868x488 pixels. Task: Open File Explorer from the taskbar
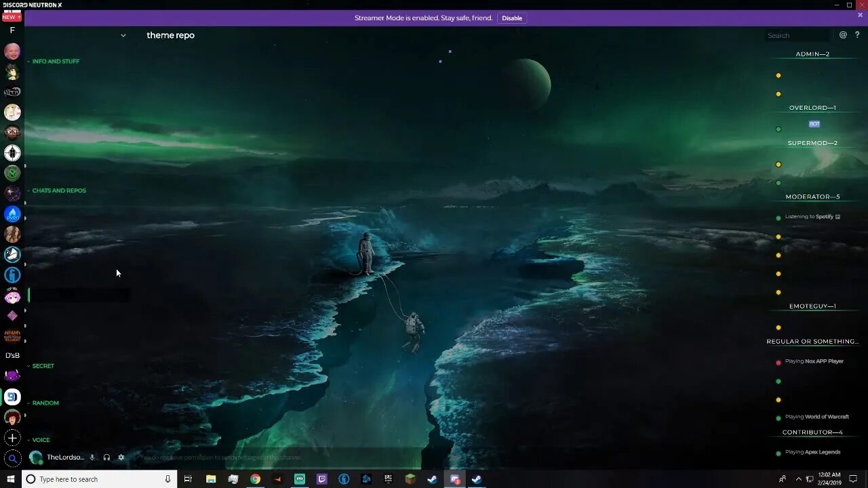coord(211,479)
